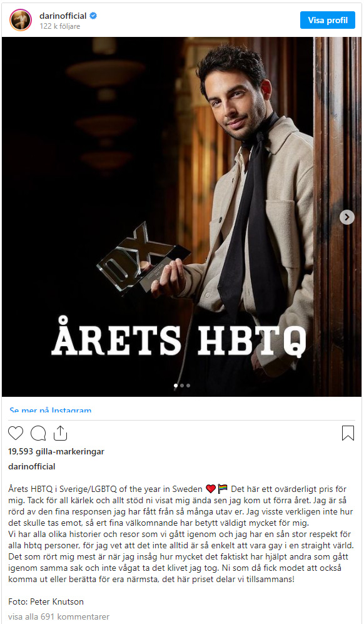Expand visa alla 691 kommentarer
Viewport: 364px width, 624px height.
pyautogui.click(x=59, y=616)
